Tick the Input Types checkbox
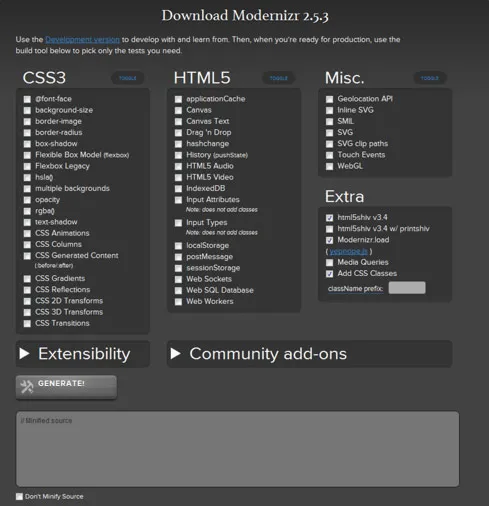This screenshot has height=506, width=489. [x=178, y=223]
